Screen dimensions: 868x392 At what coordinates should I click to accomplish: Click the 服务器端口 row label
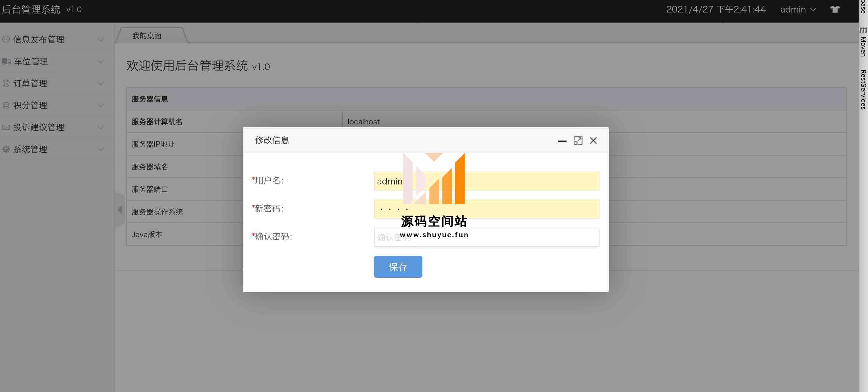[150, 189]
